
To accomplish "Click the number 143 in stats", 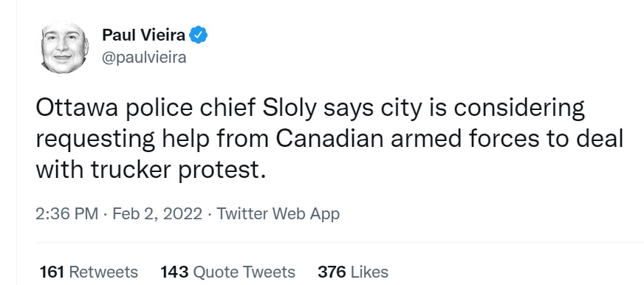I will (x=174, y=272).
